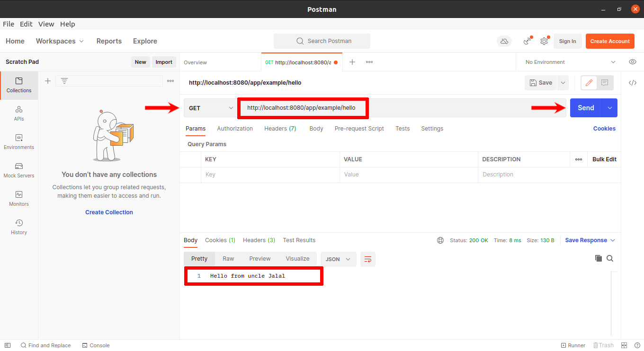
Task: Open the Test Results tab
Action: click(299, 240)
